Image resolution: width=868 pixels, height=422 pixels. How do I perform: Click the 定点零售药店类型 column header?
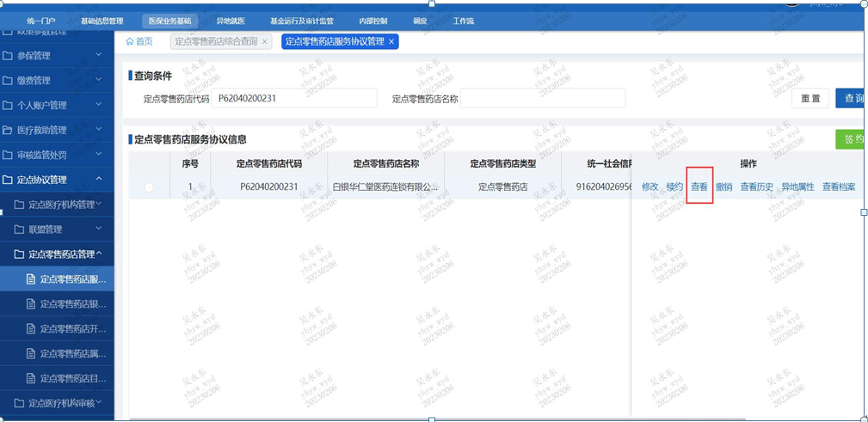coord(502,163)
